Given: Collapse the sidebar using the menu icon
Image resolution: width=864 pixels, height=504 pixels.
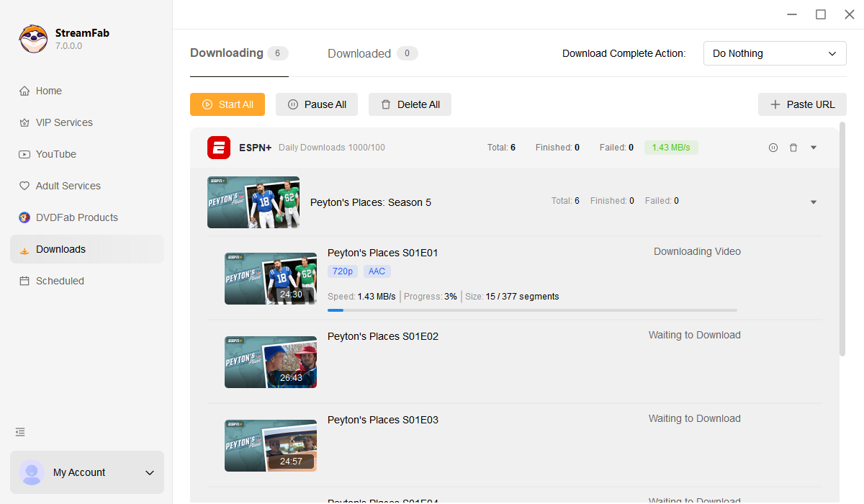Looking at the screenshot, I should tap(20, 432).
